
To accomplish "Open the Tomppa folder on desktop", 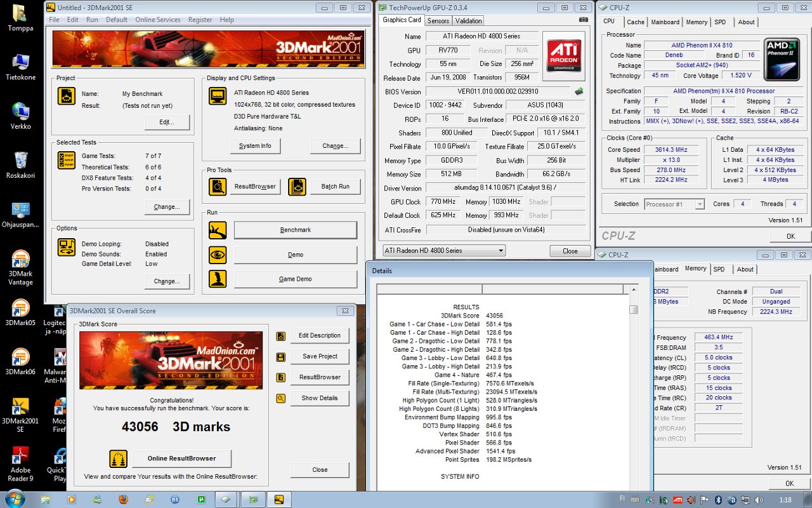I will coord(20,17).
